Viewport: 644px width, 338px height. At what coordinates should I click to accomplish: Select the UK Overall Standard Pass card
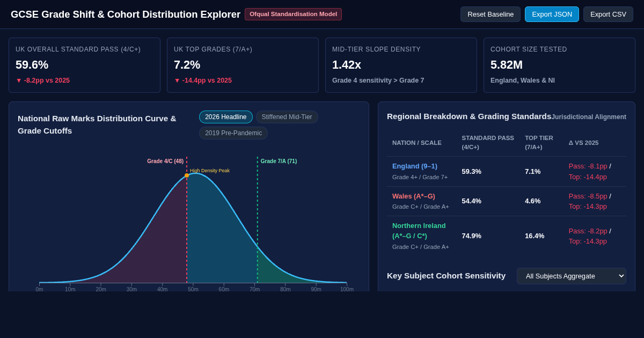(x=84, y=65)
